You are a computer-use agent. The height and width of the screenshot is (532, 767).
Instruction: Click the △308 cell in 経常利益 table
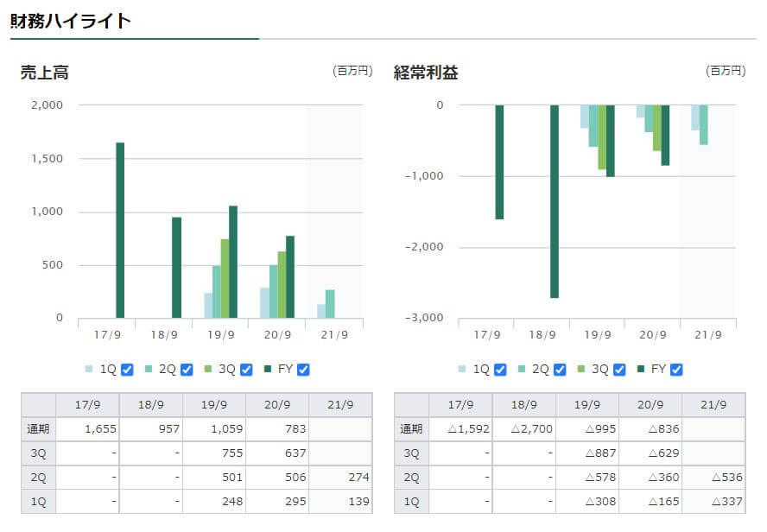click(587, 502)
